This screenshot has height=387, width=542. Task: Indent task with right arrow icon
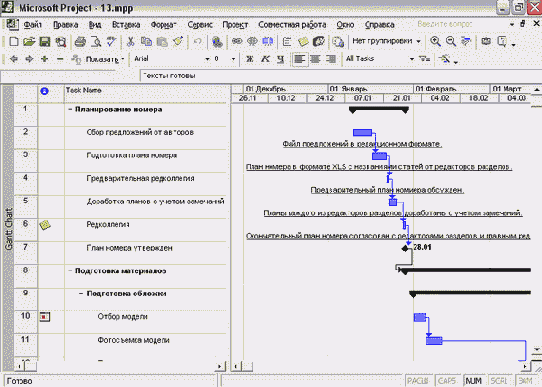pyautogui.click(x=29, y=59)
